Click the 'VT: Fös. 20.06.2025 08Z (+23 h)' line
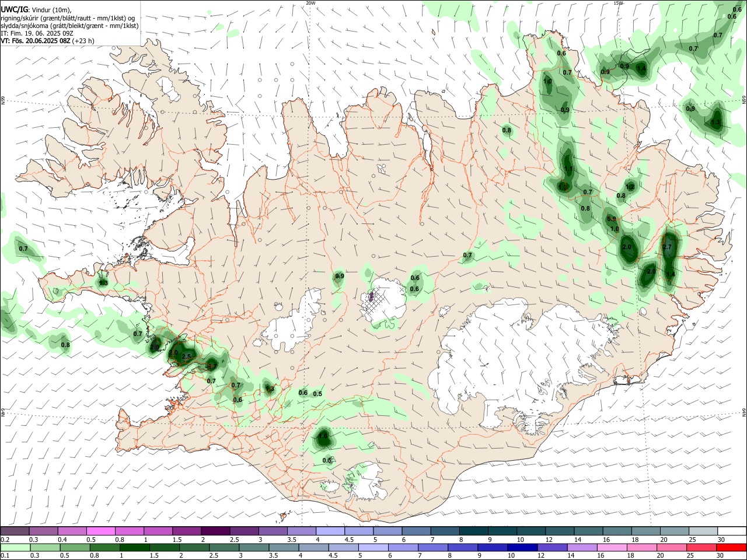Image resolution: width=747 pixels, height=560 pixels. pos(47,41)
